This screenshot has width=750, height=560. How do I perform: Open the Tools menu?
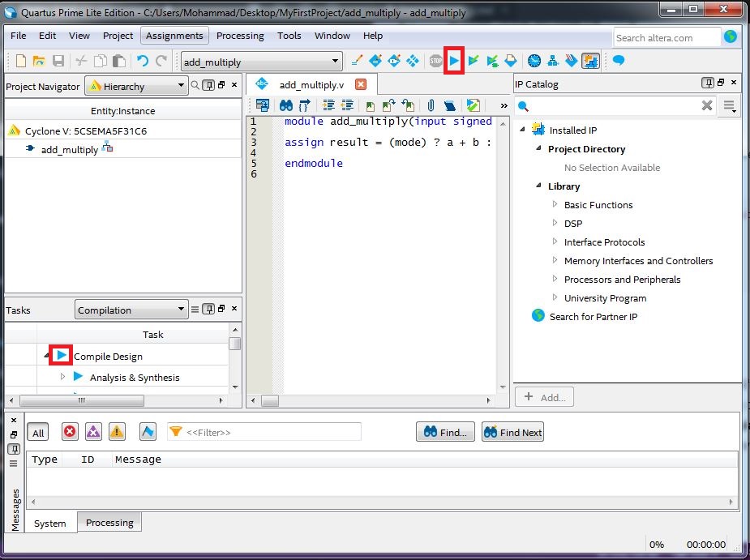pos(289,36)
